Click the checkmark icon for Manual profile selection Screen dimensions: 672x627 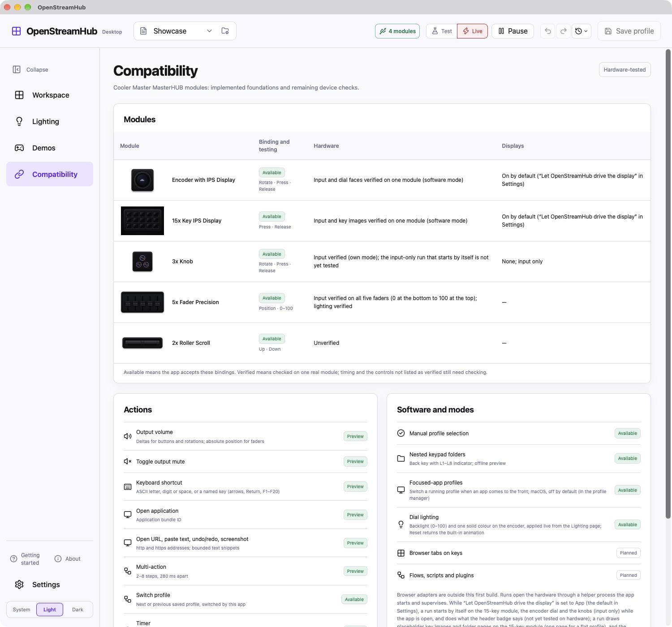401,433
